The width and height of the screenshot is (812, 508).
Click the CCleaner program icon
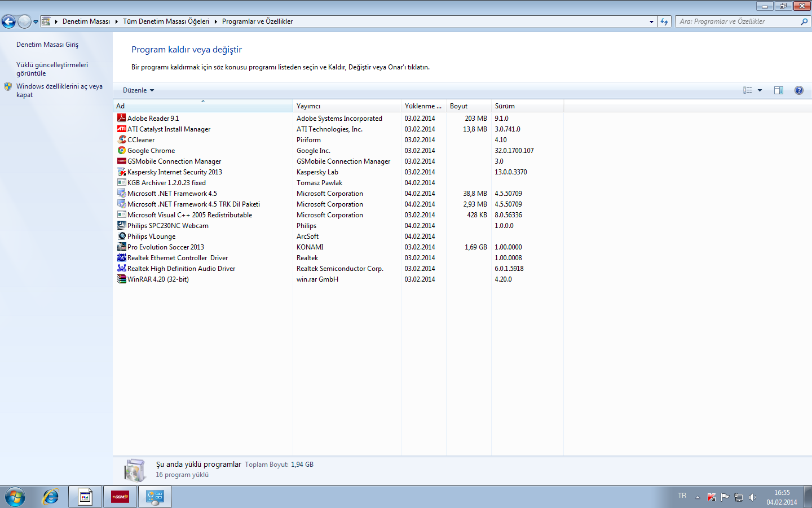(121, 139)
